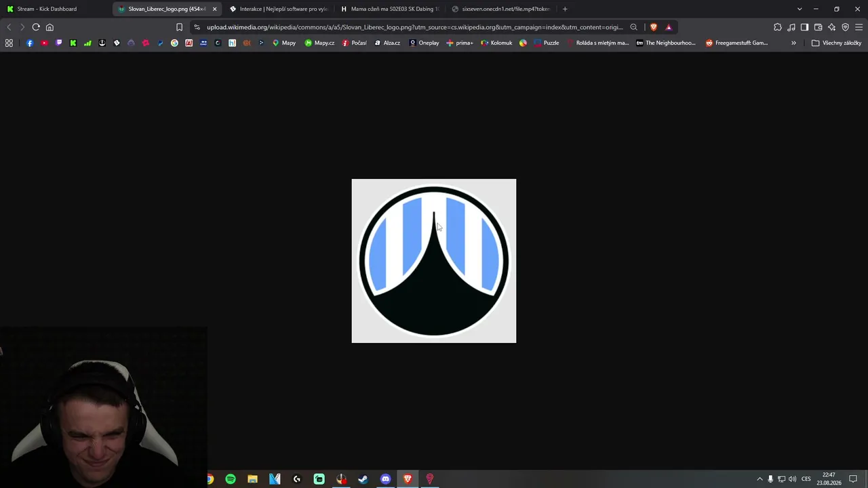Open the Freegamestuff Reddit bookmark

pos(736,43)
